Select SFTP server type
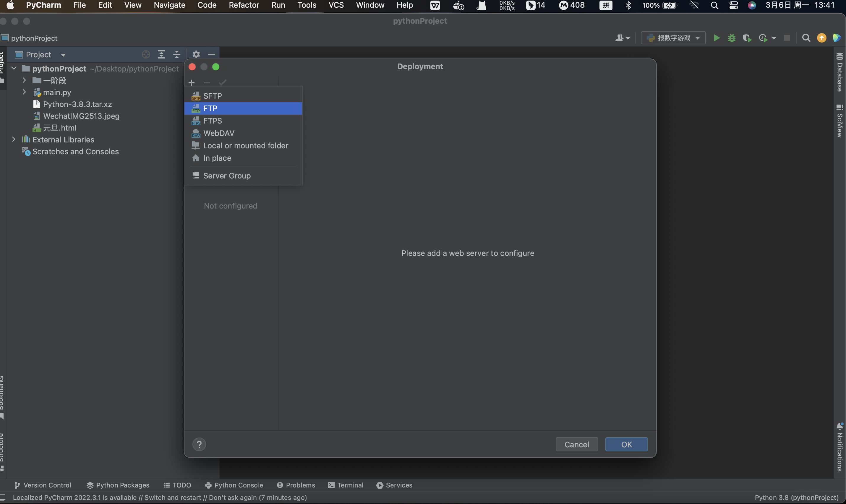This screenshot has width=846, height=504. pos(243,96)
